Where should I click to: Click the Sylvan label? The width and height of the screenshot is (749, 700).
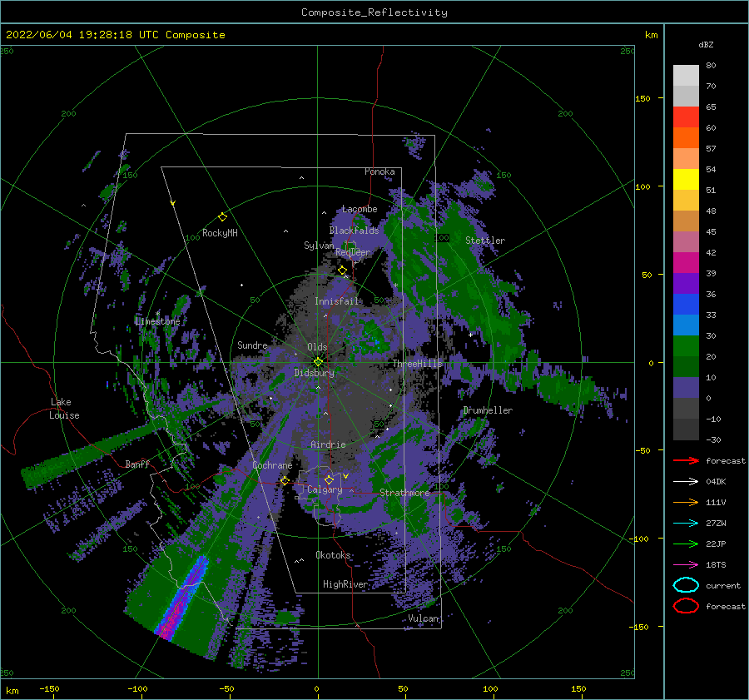click(x=319, y=246)
